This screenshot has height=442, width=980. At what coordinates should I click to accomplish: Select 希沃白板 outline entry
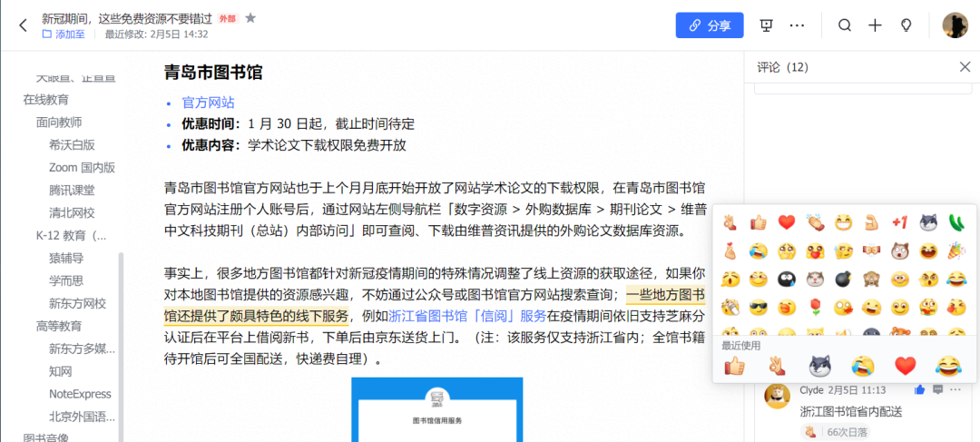click(72, 145)
